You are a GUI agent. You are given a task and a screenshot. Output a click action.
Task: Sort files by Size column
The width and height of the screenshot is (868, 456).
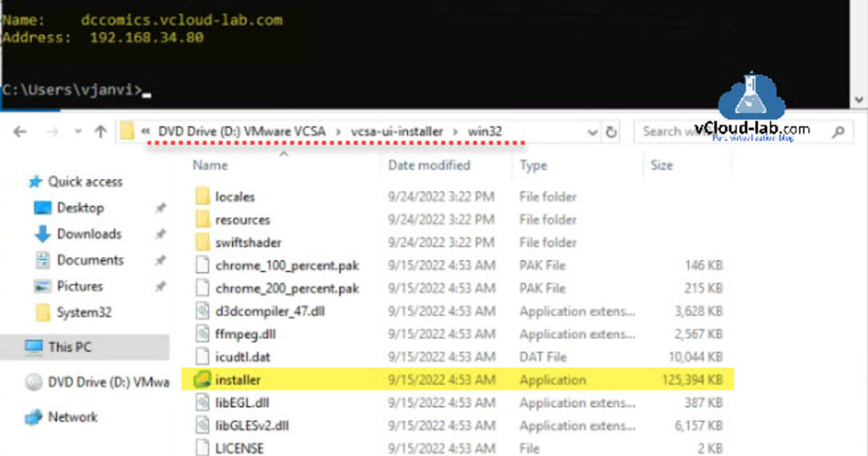[661, 165]
